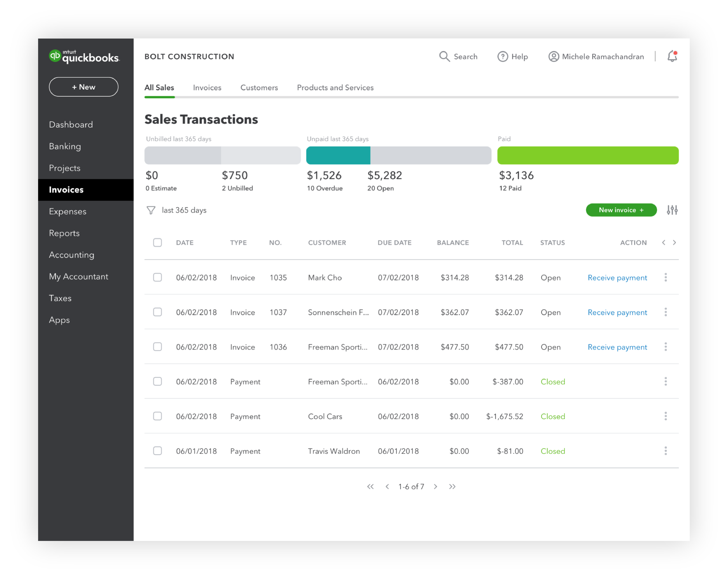Open three-dot menu for Mark Cho row
728x579 pixels.
(666, 277)
